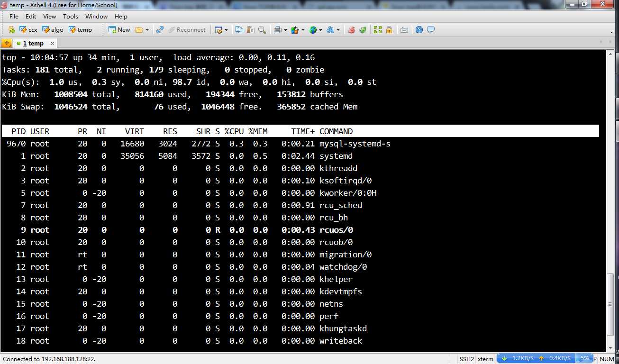The width and height of the screenshot is (619, 364).
Task: Click the speech bubble feedback icon
Action: (430, 29)
